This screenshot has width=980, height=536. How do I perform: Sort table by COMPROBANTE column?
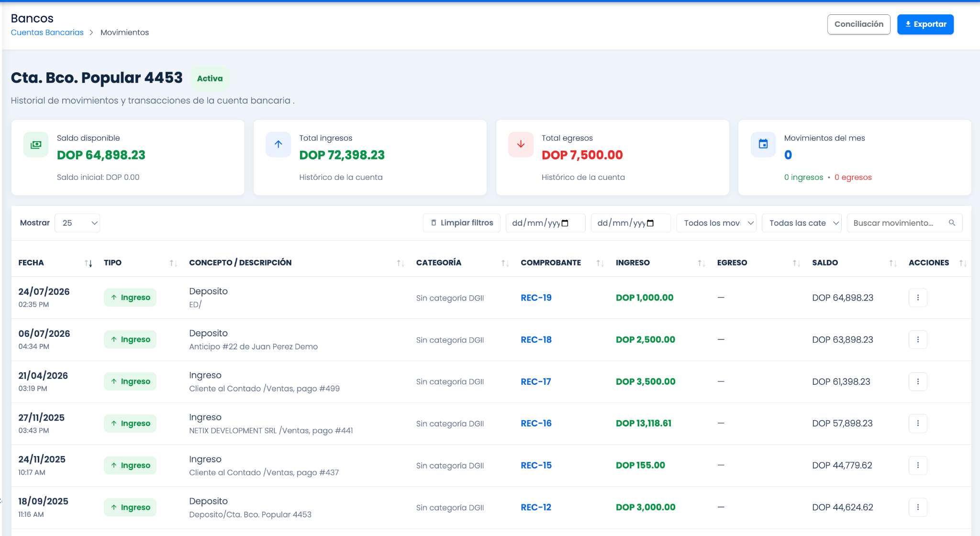[600, 263]
